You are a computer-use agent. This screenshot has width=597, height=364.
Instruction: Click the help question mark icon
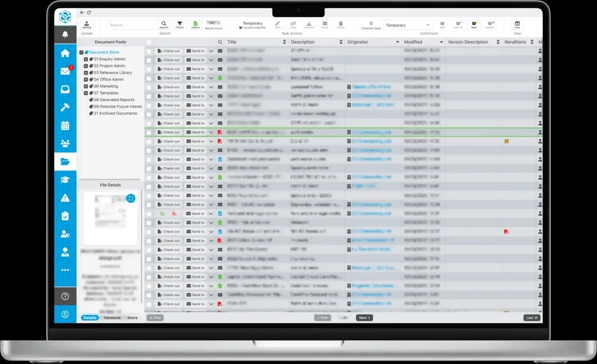tap(65, 296)
